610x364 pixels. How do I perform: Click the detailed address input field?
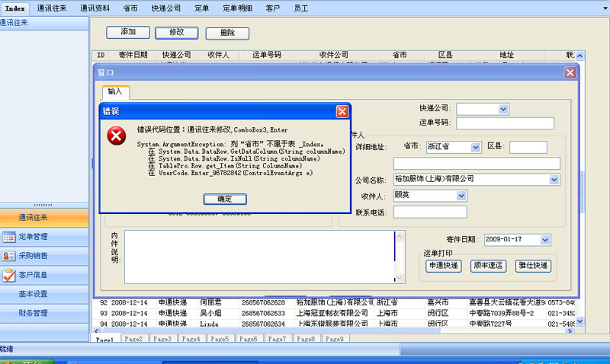tap(477, 163)
